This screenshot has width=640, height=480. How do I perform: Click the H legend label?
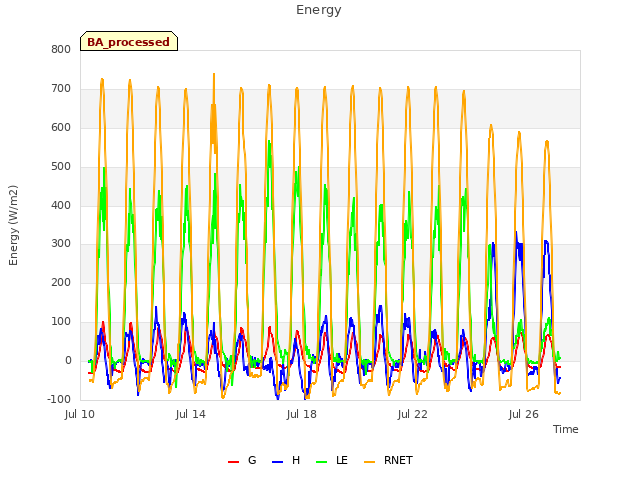click(296, 460)
